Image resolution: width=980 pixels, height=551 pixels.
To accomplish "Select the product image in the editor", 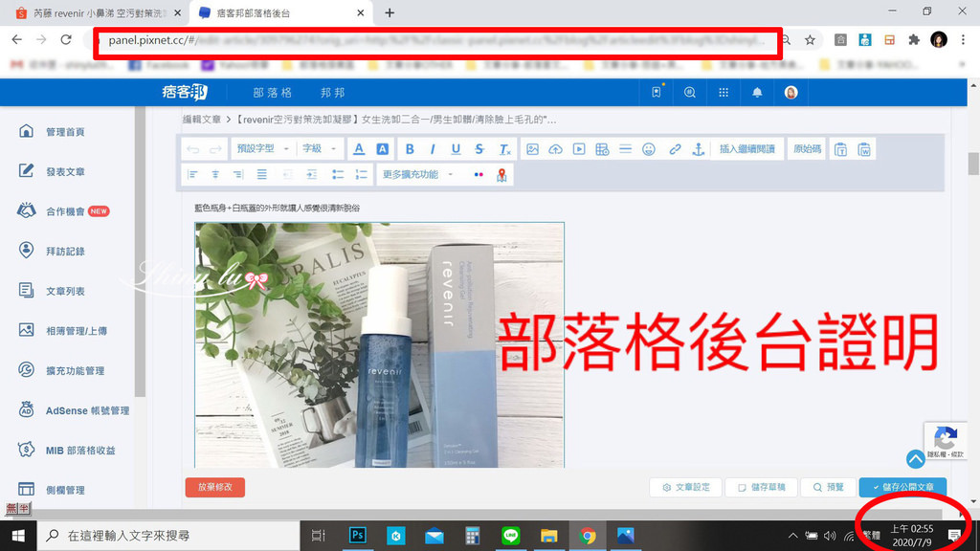I will click(379, 344).
